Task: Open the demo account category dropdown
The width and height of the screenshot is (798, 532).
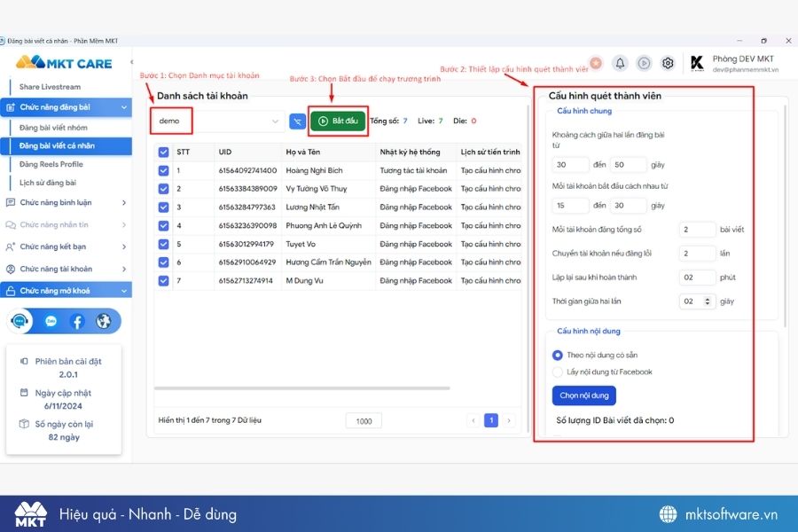Action: pos(219,121)
